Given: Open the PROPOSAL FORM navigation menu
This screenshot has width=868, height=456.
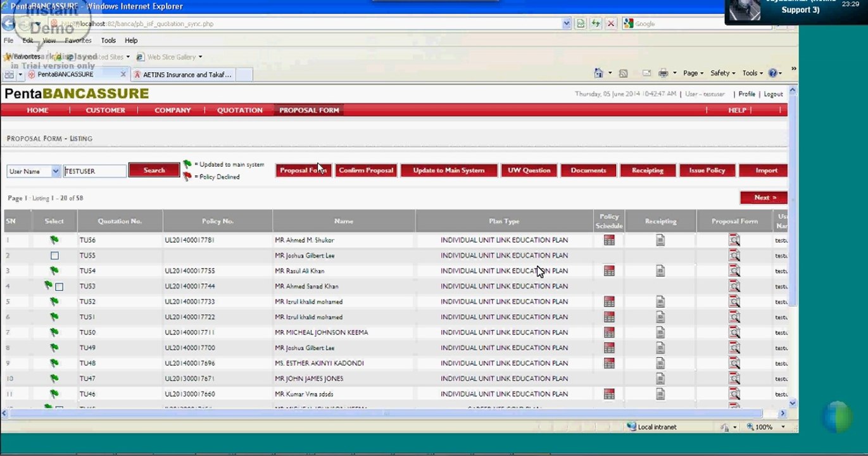Looking at the screenshot, I should [310, 110].
